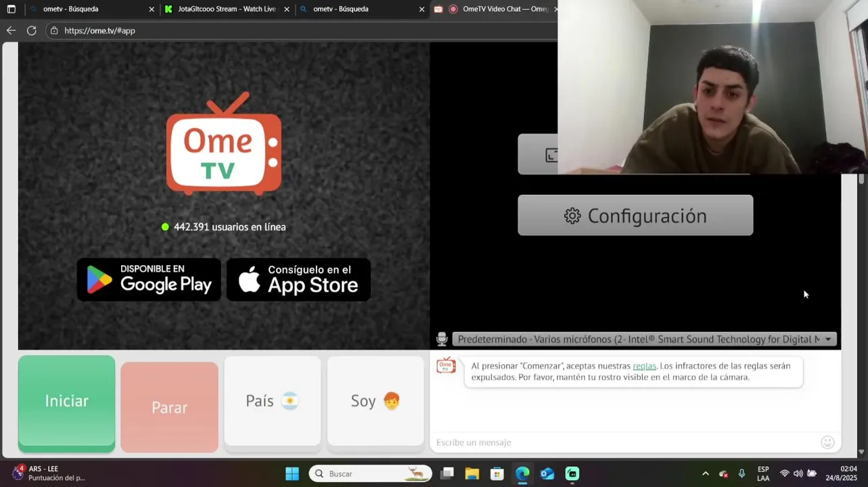Reload the page with refresh icon
Image resolution: width=868 pixels, height=487 pixels.
31,30
